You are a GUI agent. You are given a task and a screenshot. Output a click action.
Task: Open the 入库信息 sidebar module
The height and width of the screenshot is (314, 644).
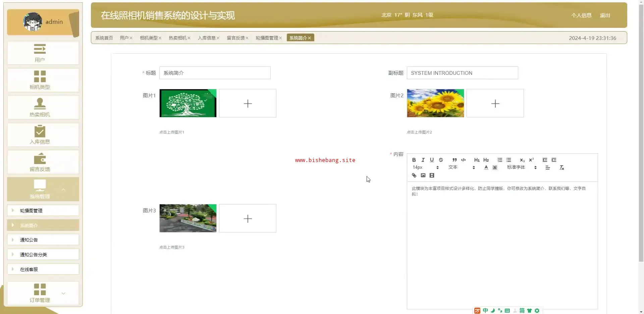click(43, 135)
